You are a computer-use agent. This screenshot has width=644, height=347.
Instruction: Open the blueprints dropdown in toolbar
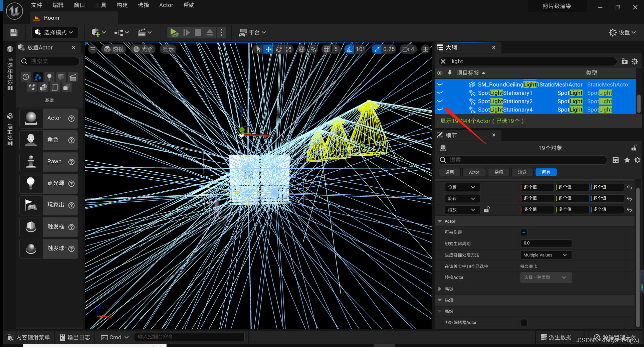click(x=122, y=32)
